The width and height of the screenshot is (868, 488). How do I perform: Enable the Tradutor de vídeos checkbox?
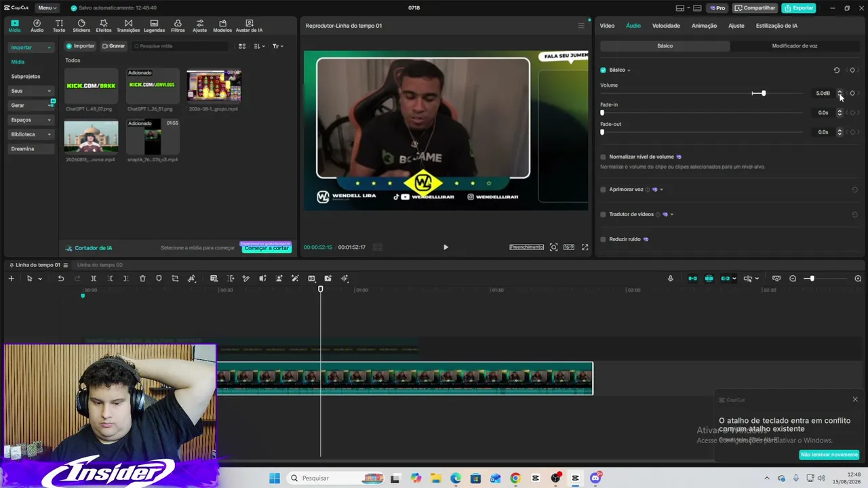(603, 214)
